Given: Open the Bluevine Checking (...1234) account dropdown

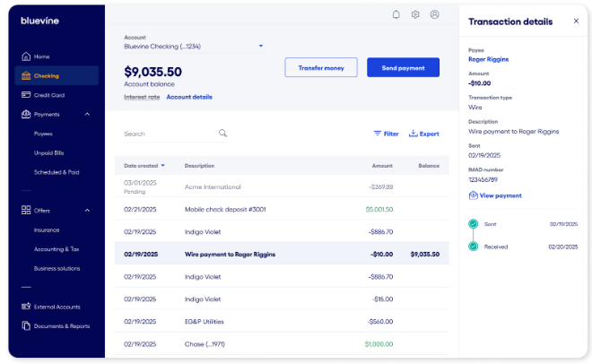Looking at the screenshot, I should [x=194, y=47].
